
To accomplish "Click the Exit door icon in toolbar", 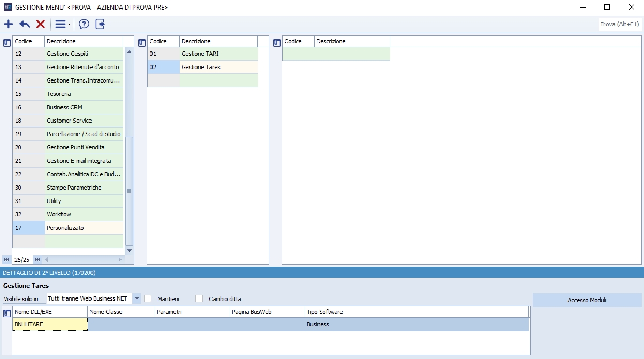I will (100, 24).
